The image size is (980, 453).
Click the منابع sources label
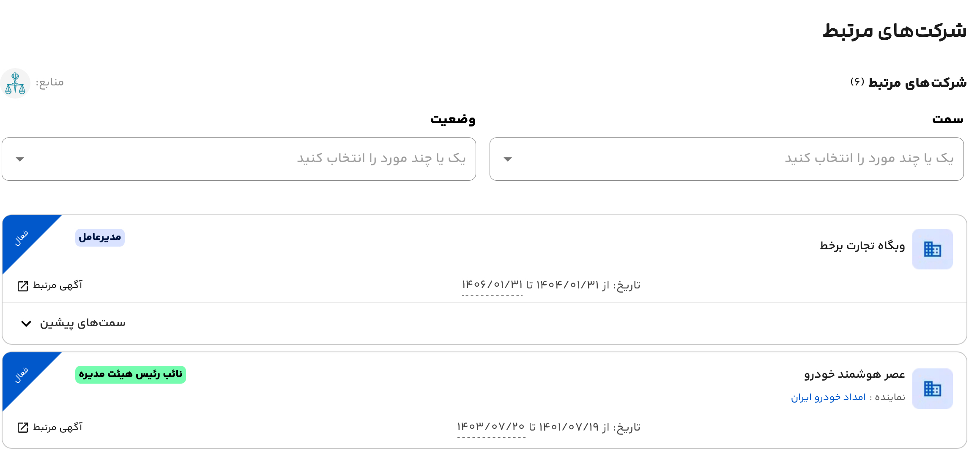pyautogui.click(x=49, y=82)
